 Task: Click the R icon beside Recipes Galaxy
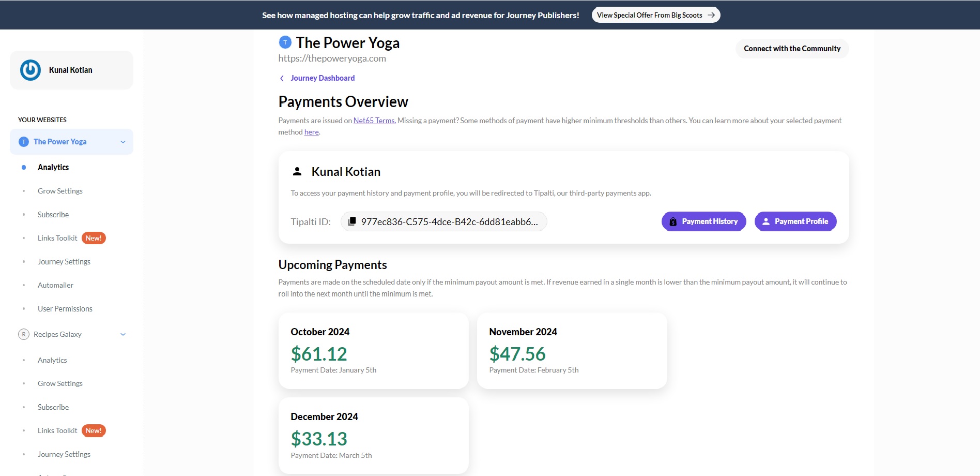24,334
